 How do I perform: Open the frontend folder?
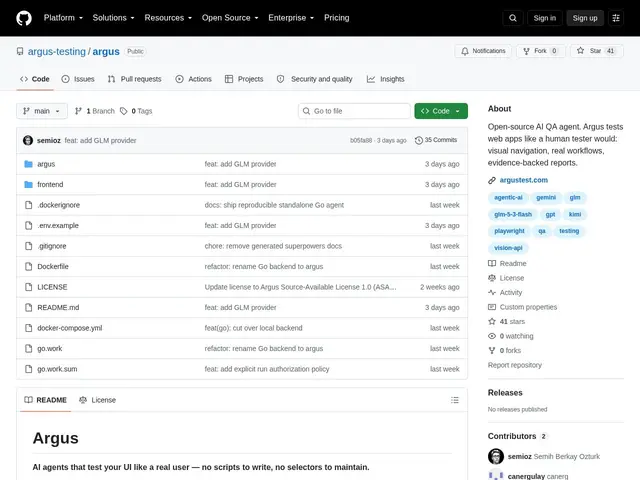tap(50, 184)
